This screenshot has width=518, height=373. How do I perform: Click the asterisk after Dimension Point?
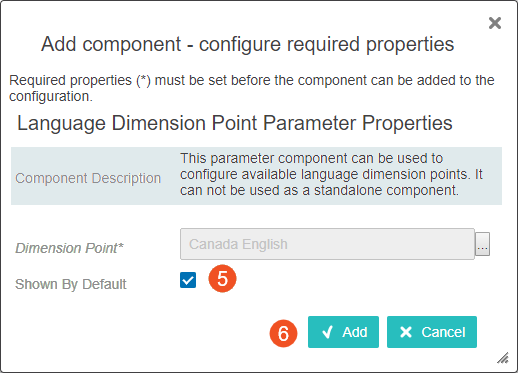[x=121, y=246]
